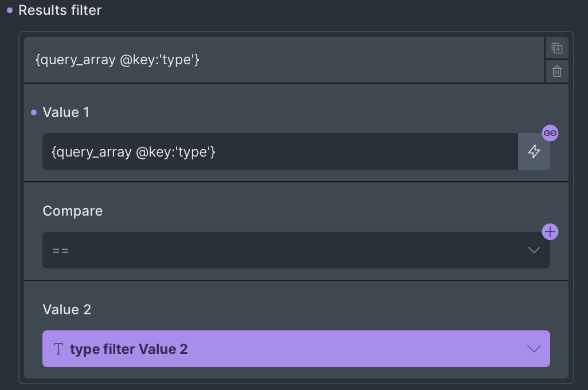The width and height of the screenshot is (588, 390).
Task: Expand the Value 2 dropdown chevron
Action: click(534, 349)
